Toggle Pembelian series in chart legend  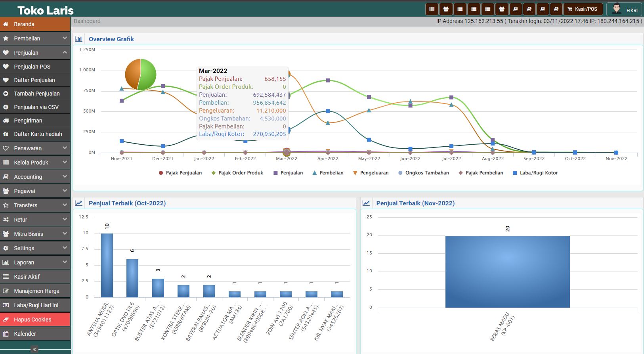point(328,173)
